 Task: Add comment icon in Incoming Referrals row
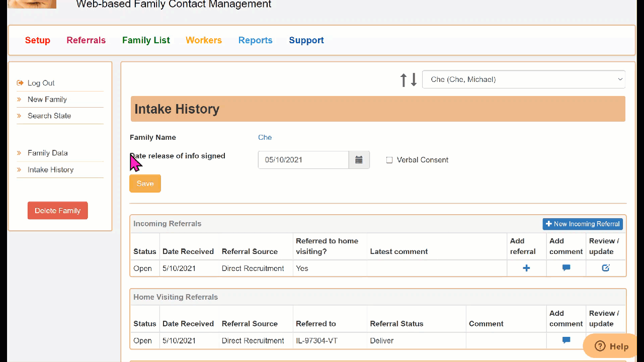(566, 268)
